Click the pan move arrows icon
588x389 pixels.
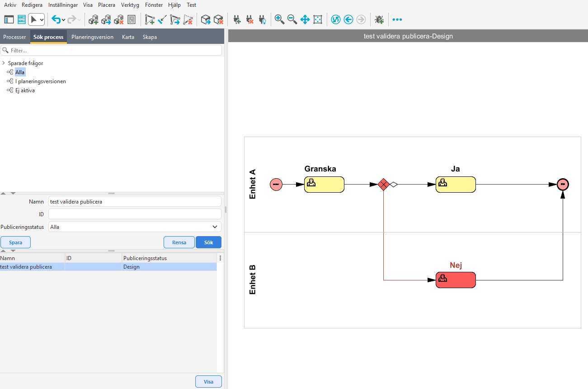(x=305, y=19)
